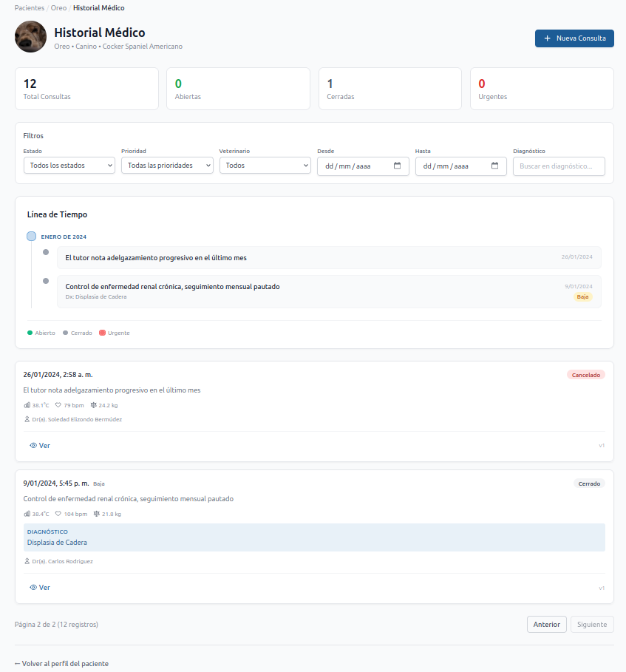This screenshot has width=626, height=672.
Task: Click the 9/01/2024, 5:45 p. m. record date
Action: click(x=56, y=483)
